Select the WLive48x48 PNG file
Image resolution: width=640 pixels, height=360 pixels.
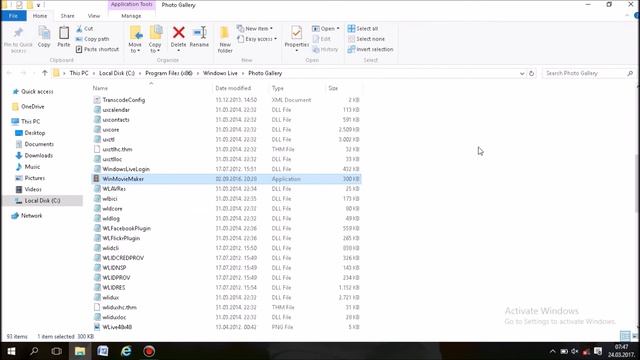(x=226, y=327)
